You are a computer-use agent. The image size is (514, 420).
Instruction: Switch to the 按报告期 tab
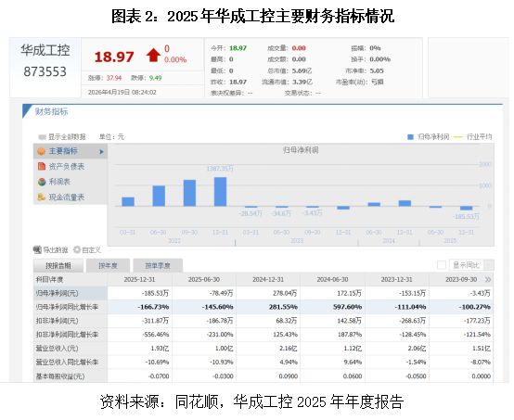click(x=58, y=265)
